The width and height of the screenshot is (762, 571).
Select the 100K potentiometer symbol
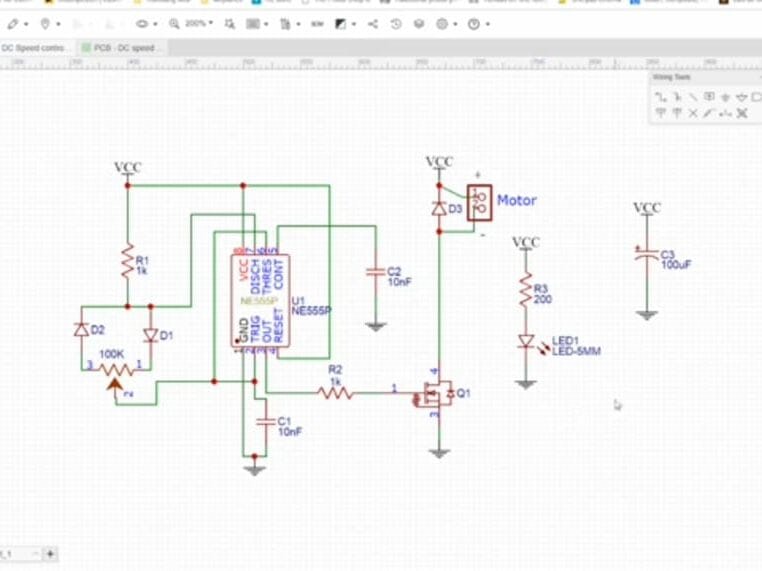[117, 371]
